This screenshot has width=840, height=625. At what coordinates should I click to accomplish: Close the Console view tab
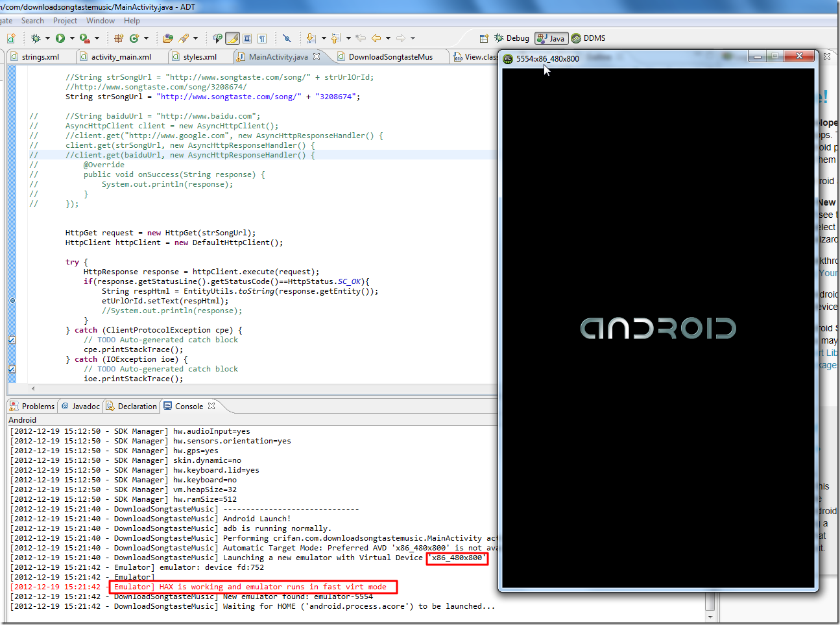[211, 406]
